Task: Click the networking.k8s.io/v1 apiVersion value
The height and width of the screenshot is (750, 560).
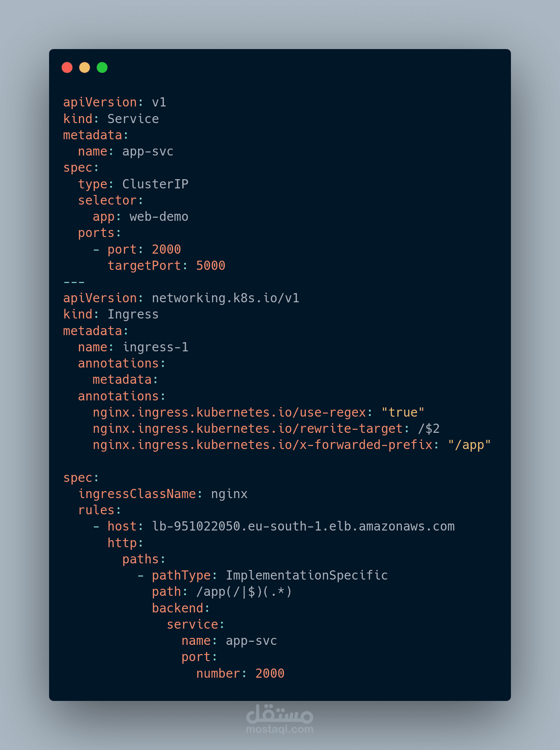Action: (225, 298)
